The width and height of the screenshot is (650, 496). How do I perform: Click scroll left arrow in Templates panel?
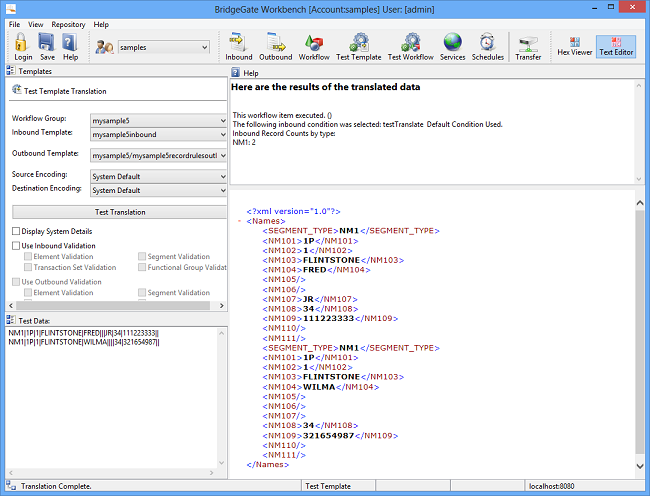pos(11,305)
